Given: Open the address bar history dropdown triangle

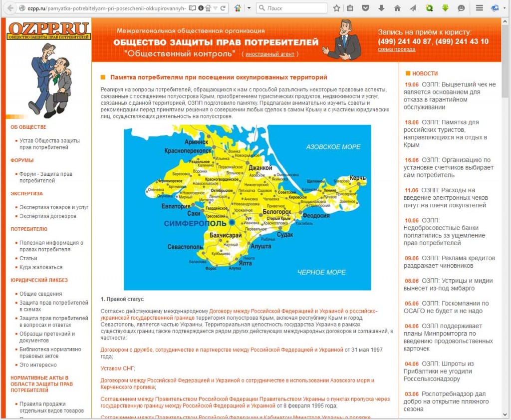Looking at the screenshot, I should coord(215,8).
